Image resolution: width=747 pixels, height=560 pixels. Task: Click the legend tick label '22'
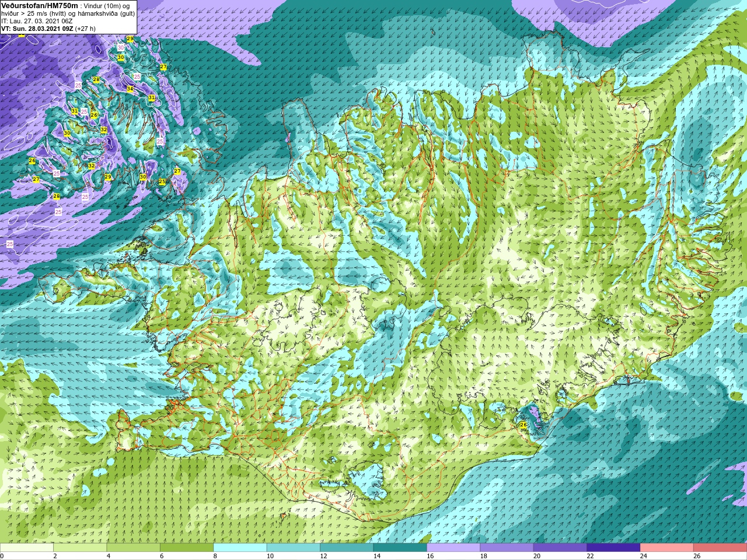pos(591,556)
